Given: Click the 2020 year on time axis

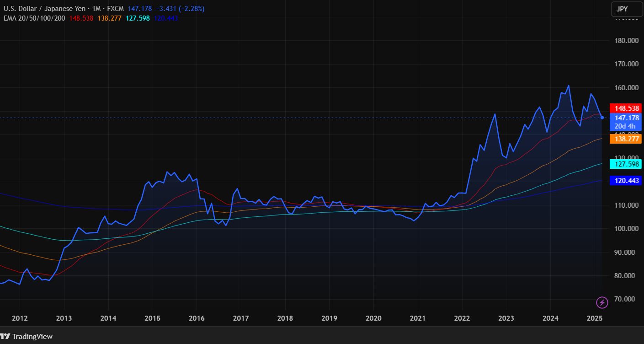Looking at the screenshot, I should tap(373, 318).
